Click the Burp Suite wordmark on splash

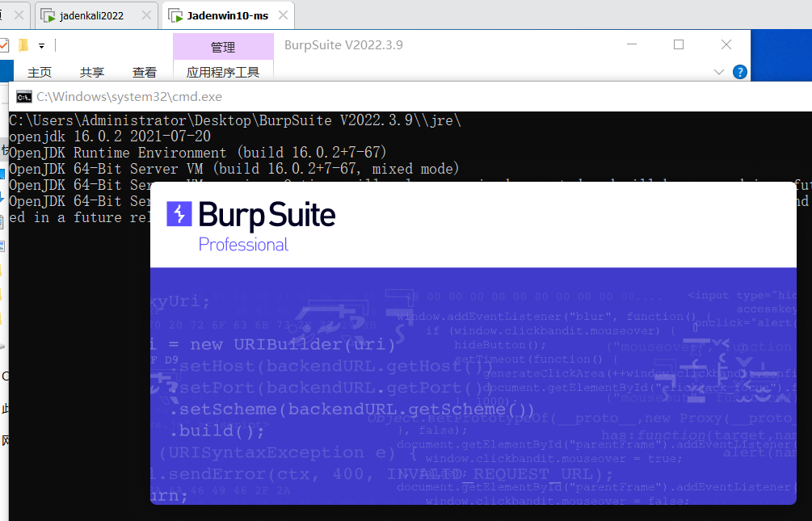click(267, 216)
